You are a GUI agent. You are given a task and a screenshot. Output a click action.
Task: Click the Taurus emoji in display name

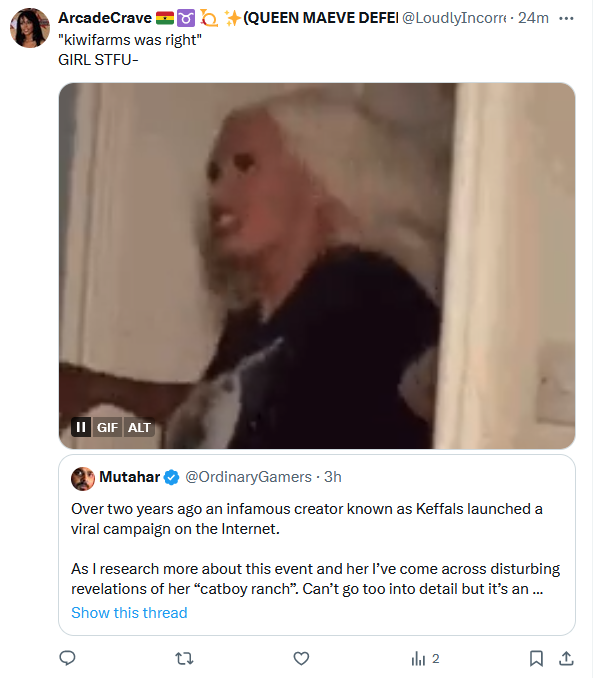click(x=186, y=19)
